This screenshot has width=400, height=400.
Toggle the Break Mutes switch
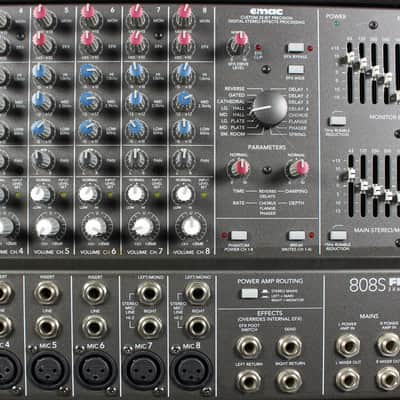coord(297,235)
